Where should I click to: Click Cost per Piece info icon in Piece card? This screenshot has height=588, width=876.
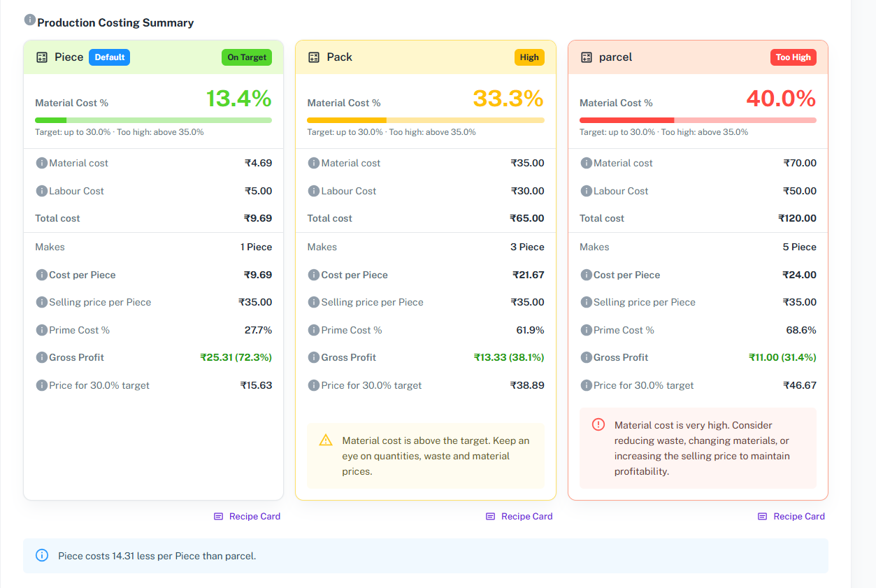[41, 275]
